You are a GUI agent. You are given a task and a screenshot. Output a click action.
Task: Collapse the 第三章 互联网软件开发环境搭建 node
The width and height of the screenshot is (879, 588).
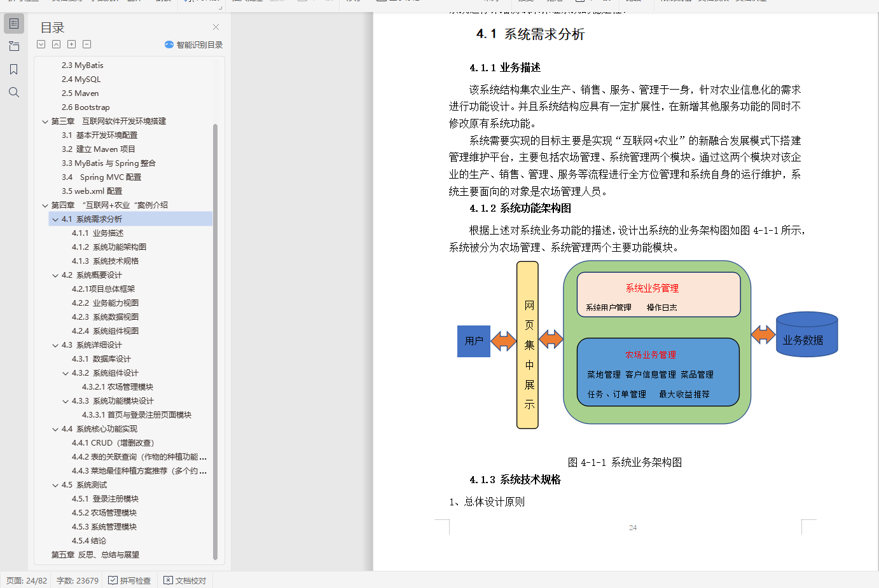coord(45,121)
